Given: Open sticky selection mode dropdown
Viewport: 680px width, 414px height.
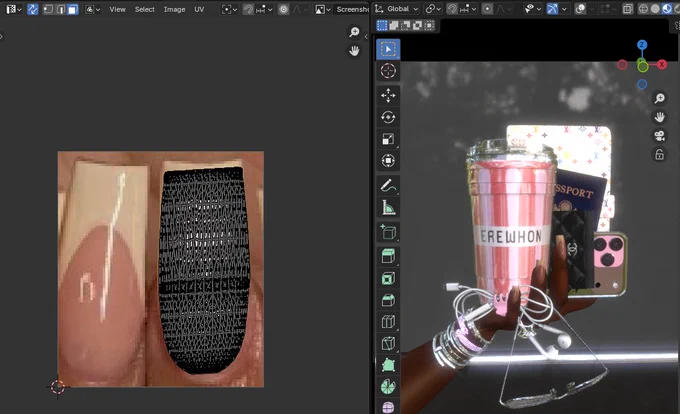Looking at the screenshot, I should [x=93, y=9].
